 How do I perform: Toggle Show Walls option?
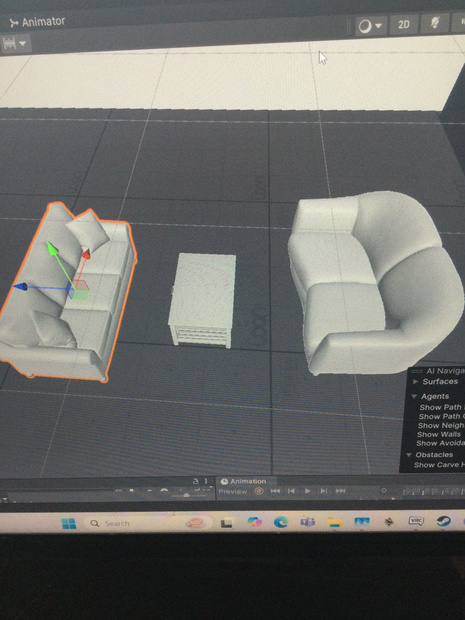pos(439,434)
